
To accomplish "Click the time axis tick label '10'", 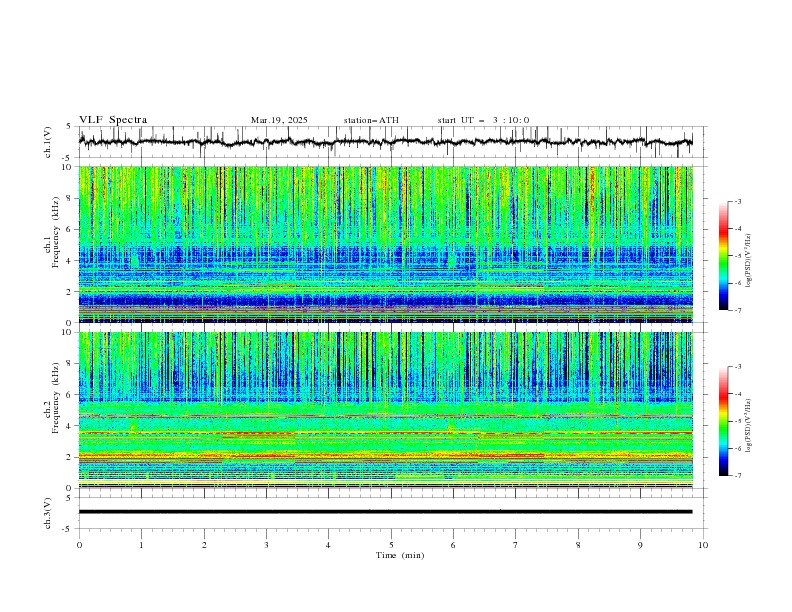I will tap(703, 545).
